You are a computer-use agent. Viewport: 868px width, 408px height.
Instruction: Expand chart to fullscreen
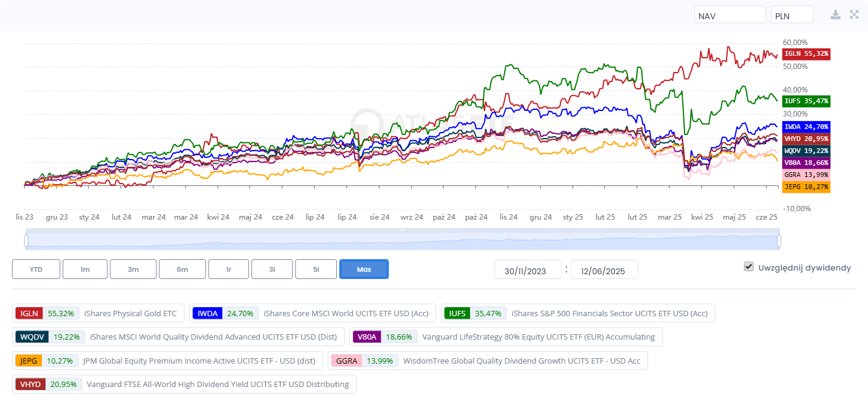pos(854,14)
